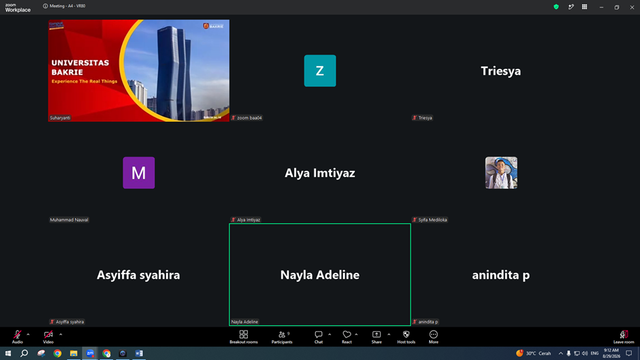The height and width of the screenshot is (360, 640).
Task: Click the pen-like icon in title bar
Action: pos(571,7)
